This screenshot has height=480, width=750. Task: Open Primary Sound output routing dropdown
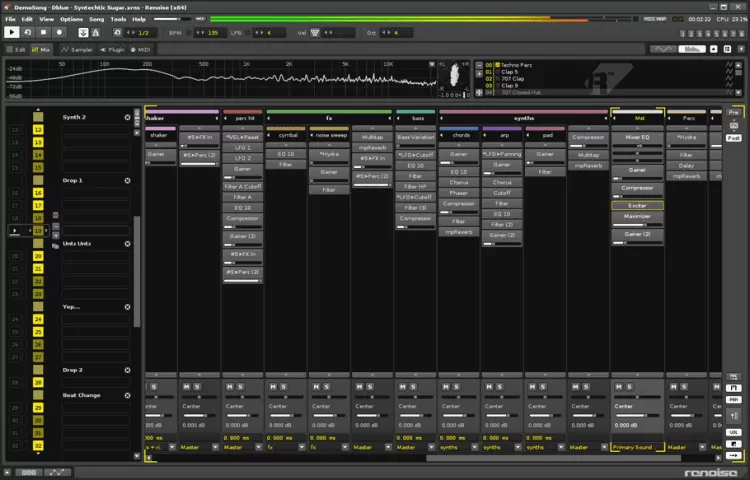(636, 447)
